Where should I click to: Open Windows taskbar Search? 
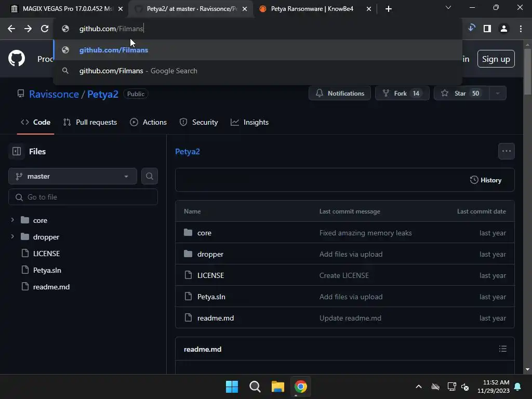click(x=255, y=387)
